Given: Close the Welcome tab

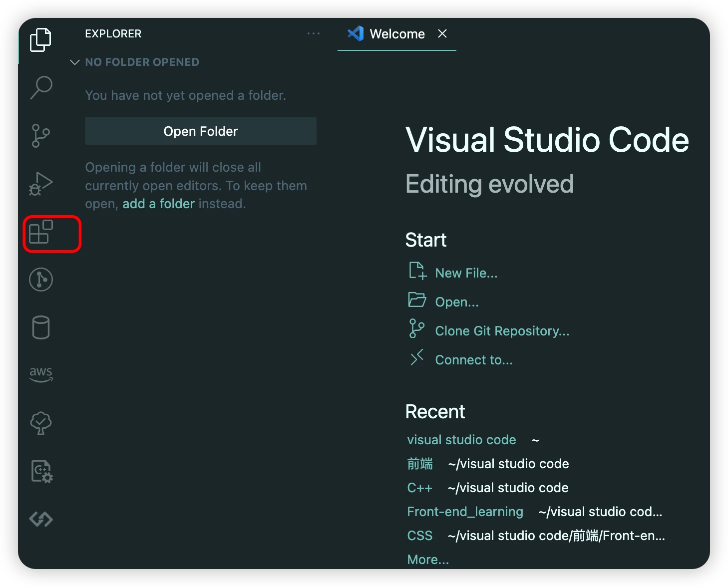Looking at the screenshot, I should coord(442,33).
